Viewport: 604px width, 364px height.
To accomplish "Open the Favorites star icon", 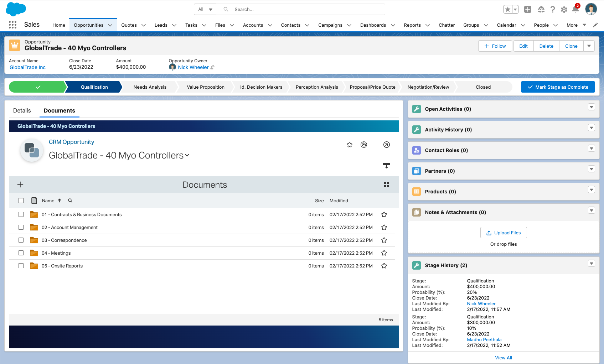I will click(507, 10).
